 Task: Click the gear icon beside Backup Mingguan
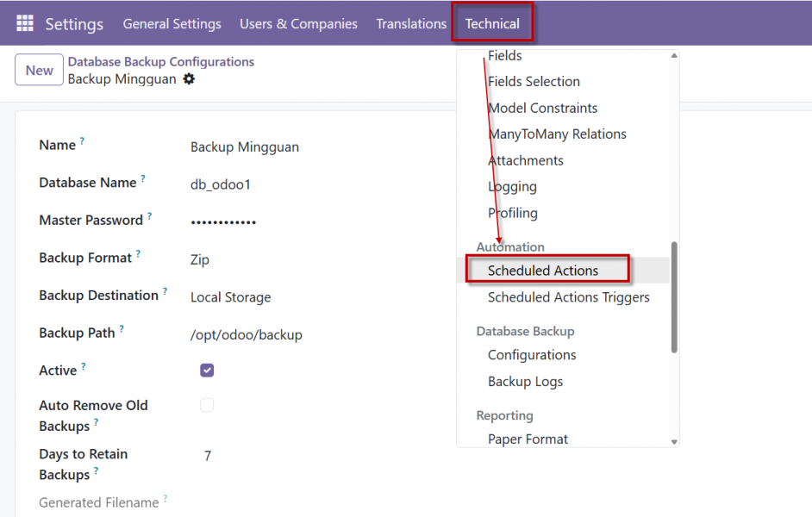[189, 79]
